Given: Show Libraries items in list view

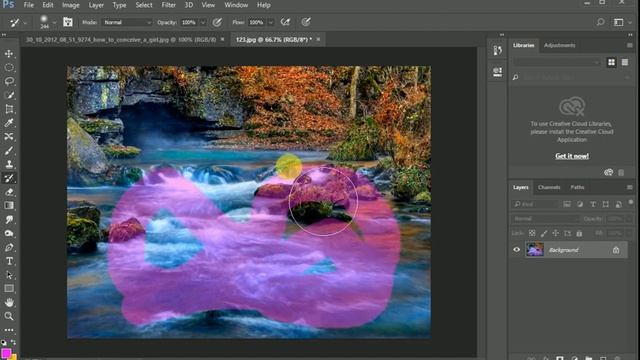Looking at the screenshot, I should (624, 62).
